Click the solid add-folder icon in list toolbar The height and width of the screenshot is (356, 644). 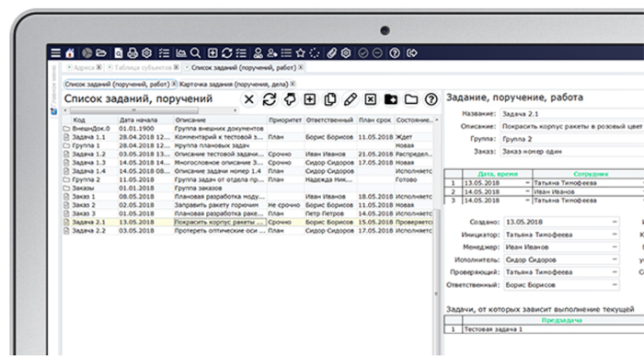(x=391, y=99)
